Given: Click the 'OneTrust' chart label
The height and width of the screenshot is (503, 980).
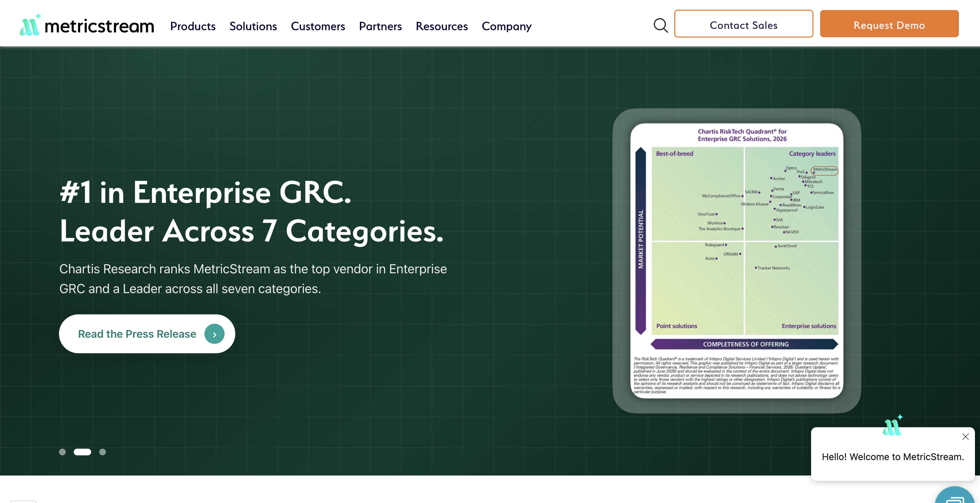Looking at the screenshot, I should pos(706,214).
